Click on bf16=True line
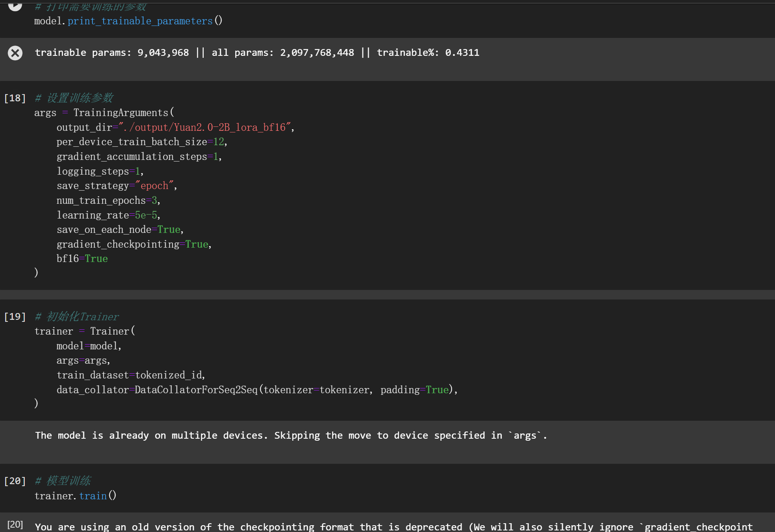This screenshot has height=532, width=775. [82, 259]
